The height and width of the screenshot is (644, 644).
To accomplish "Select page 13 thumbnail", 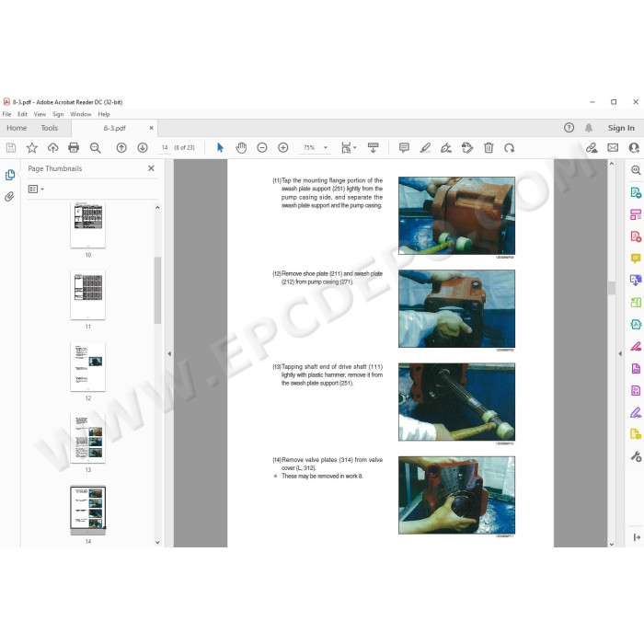I will pos(88,438).
